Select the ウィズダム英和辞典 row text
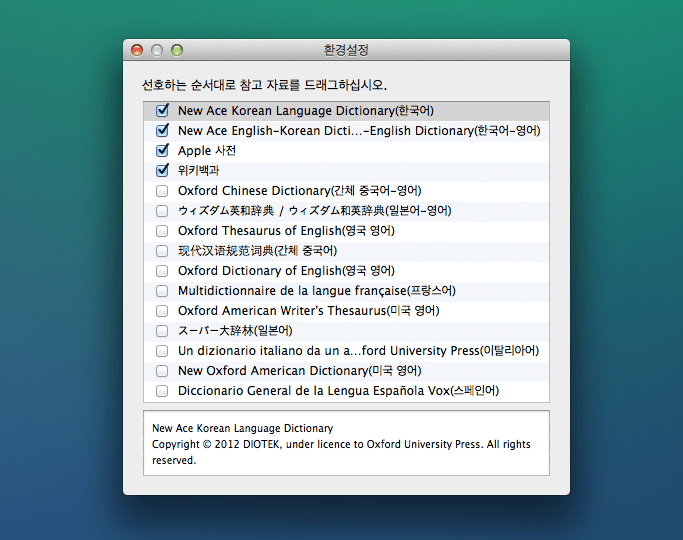 [x=314, y=211]
